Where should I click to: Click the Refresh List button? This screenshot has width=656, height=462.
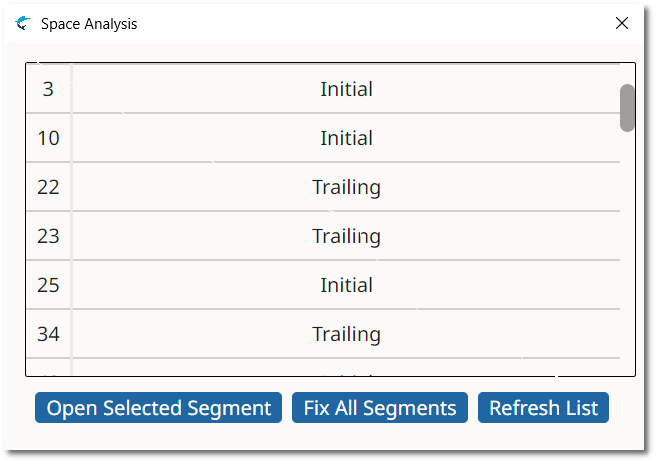(543, 408)
